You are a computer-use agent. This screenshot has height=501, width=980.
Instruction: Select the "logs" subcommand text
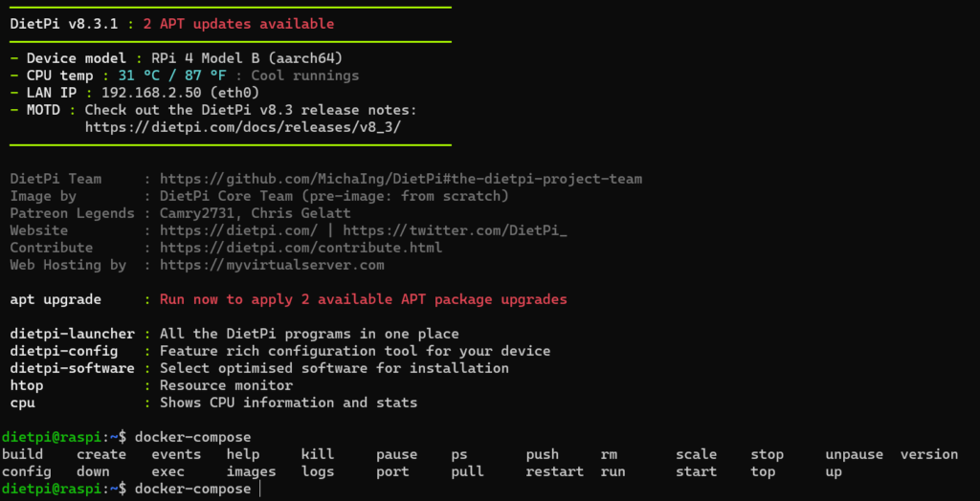click(318, 471)
